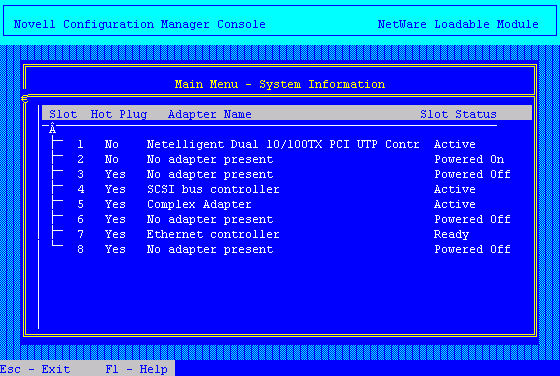The height and width of the screenshot is (376, 560).
Task: Click the 'Ready' status of slot 7
Action: tap(451, 235)
